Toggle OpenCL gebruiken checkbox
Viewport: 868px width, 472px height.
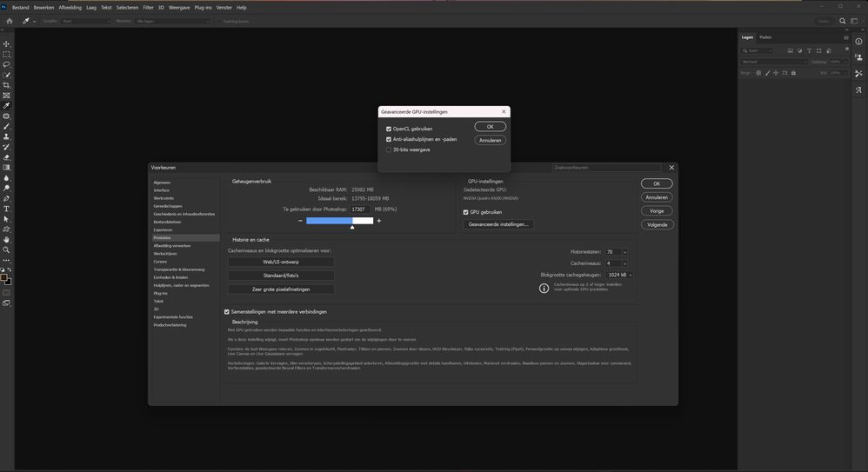tap(389, 129)
